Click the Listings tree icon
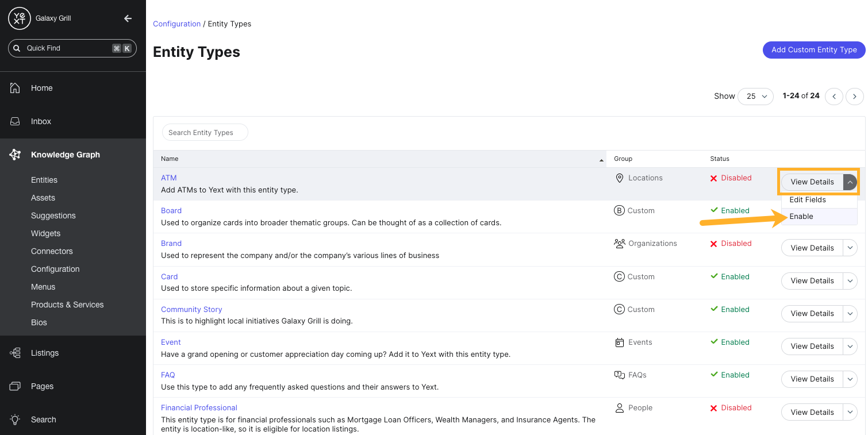This screenshot has width=868, height=435. (x=16, y=353)
